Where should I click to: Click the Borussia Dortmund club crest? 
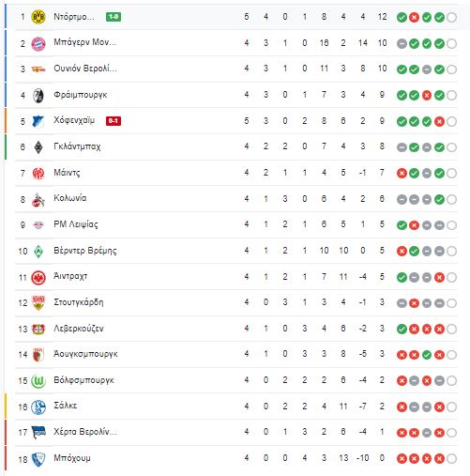tap(38, 17)
